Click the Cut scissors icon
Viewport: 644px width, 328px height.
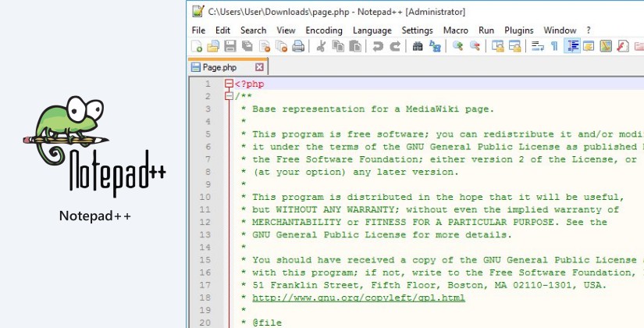point(320,47)
